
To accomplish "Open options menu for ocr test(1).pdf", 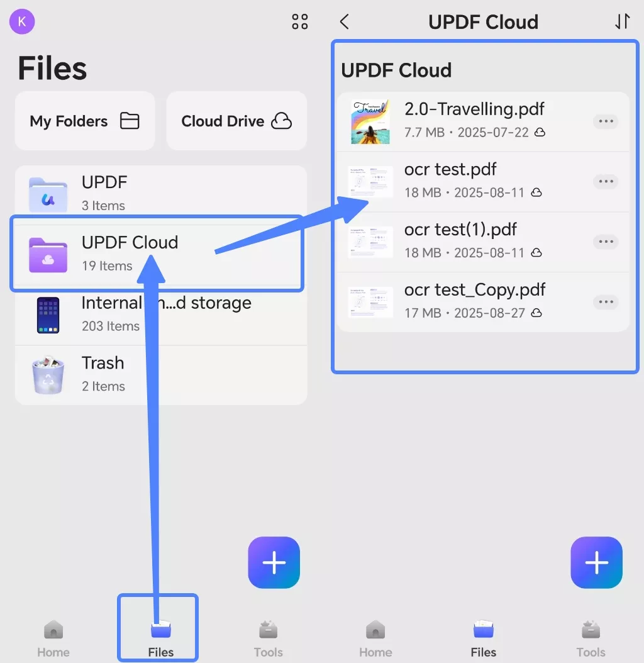I will click(606, 242).
